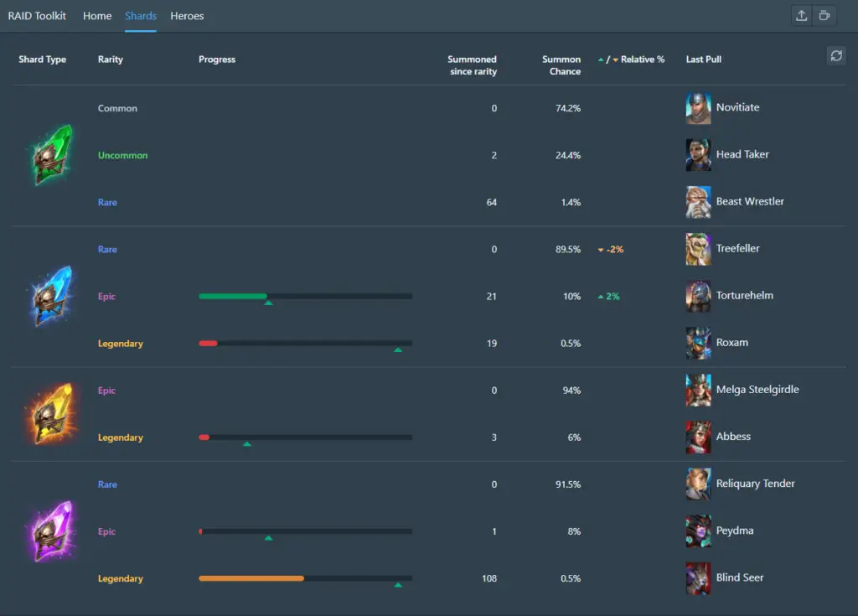Click the refresh icon near Last Pull
858x616 pixels.
(836, 56)
